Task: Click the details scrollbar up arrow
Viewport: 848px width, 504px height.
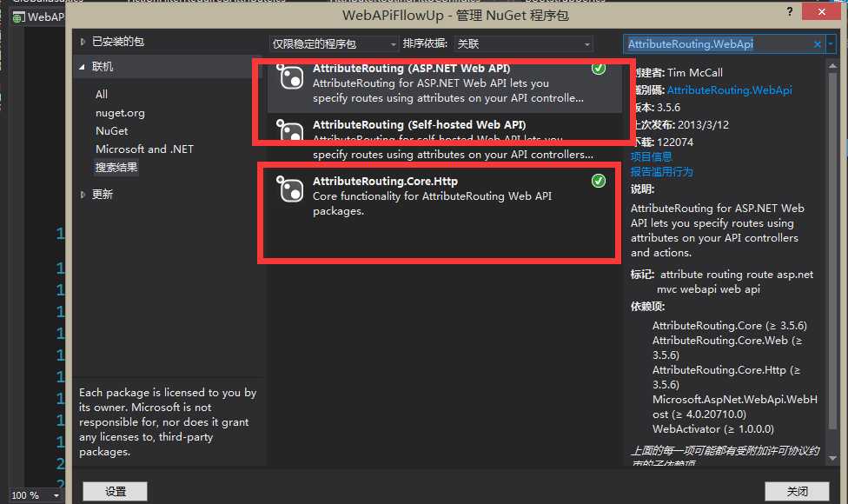Action: (x=833, y=65)
